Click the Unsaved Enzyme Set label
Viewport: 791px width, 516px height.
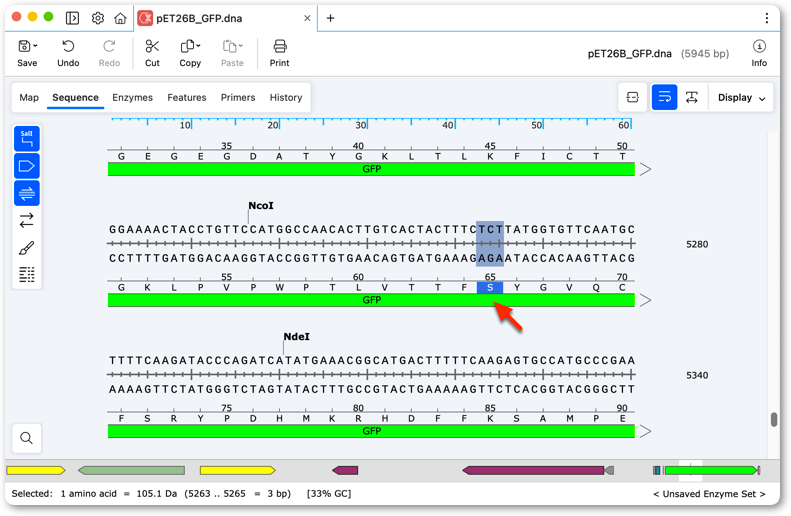(709, 494)
